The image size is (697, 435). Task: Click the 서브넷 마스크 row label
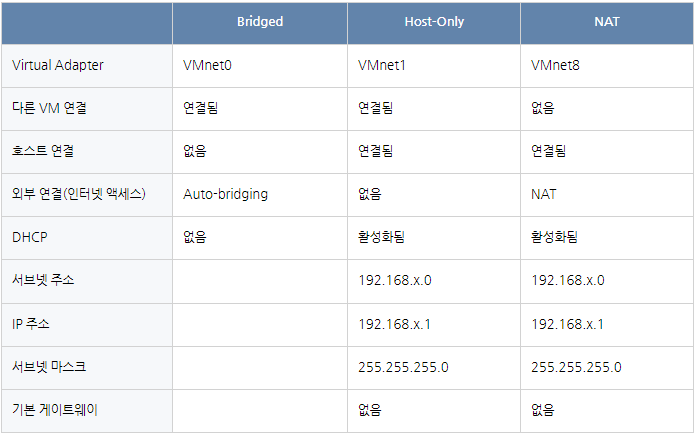[49, 367]
